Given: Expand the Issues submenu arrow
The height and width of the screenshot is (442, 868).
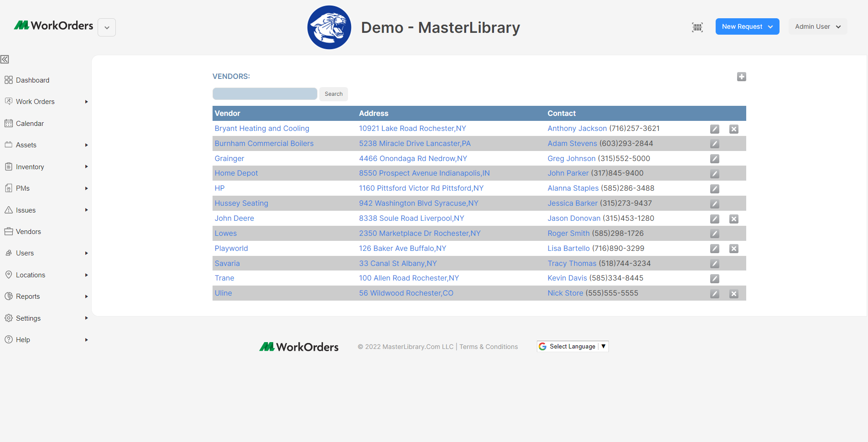Looking at the screenshot, I should pos(86,210).
